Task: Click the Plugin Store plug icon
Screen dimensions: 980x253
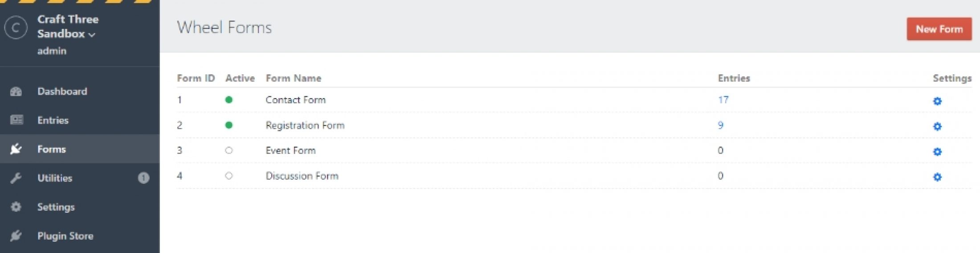Action: click(x=16, y=236)
